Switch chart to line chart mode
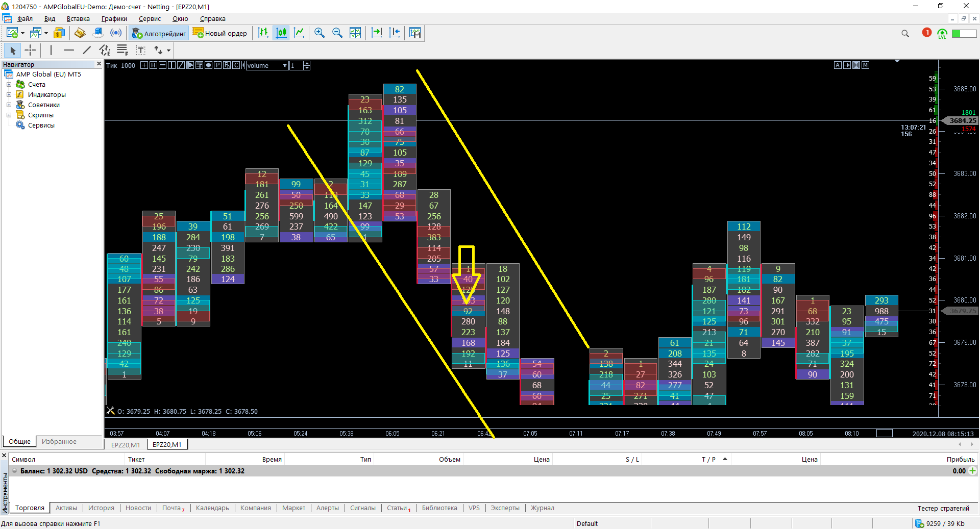Viewport: 980px width, 529px height. pyautogui.click(x=299, y=33)
